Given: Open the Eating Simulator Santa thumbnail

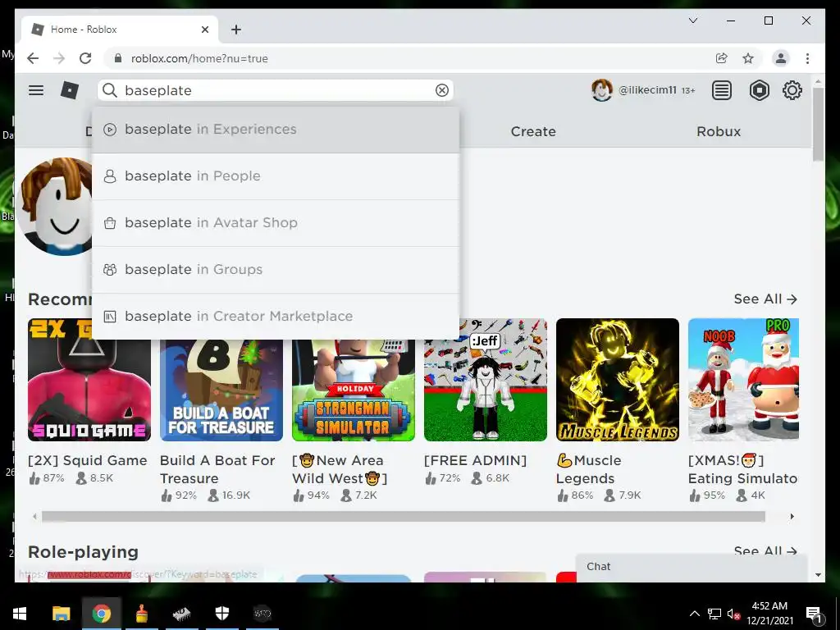Looking at the screenshot, I should pyautogui.click(x=743, y=380).
